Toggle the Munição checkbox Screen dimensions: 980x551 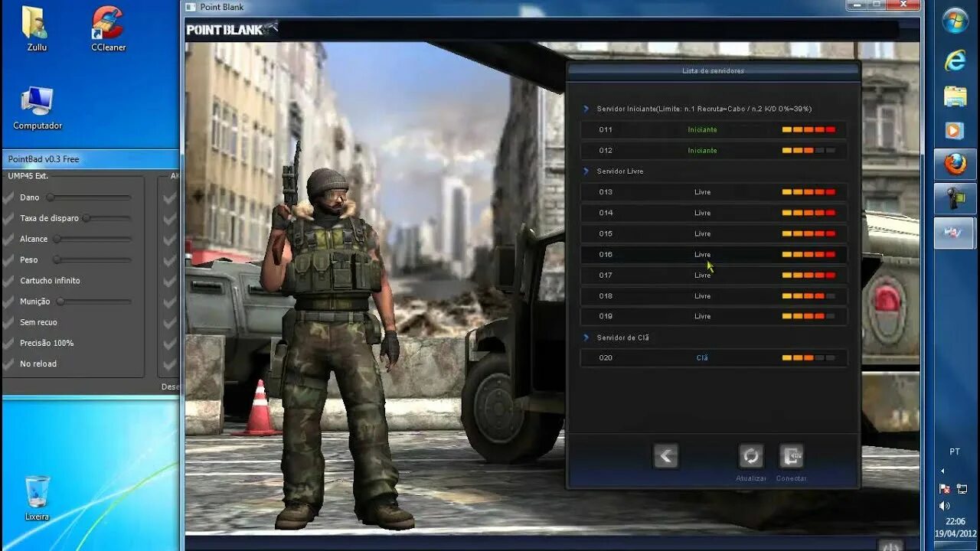point(9,302)
